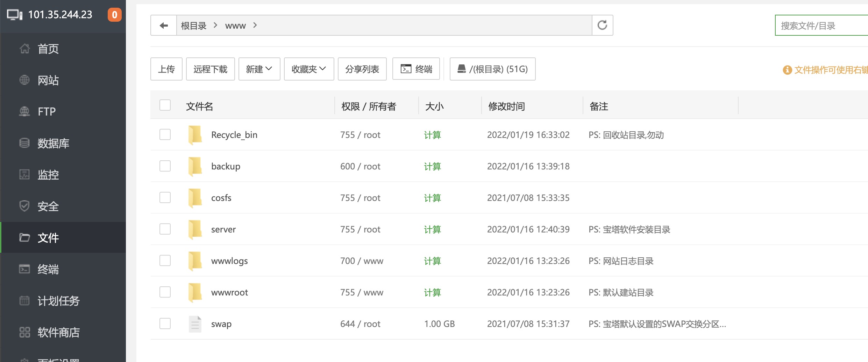Sort by 修改时间 column header
This screenshot has height=362, width=868.
(506, 106)
